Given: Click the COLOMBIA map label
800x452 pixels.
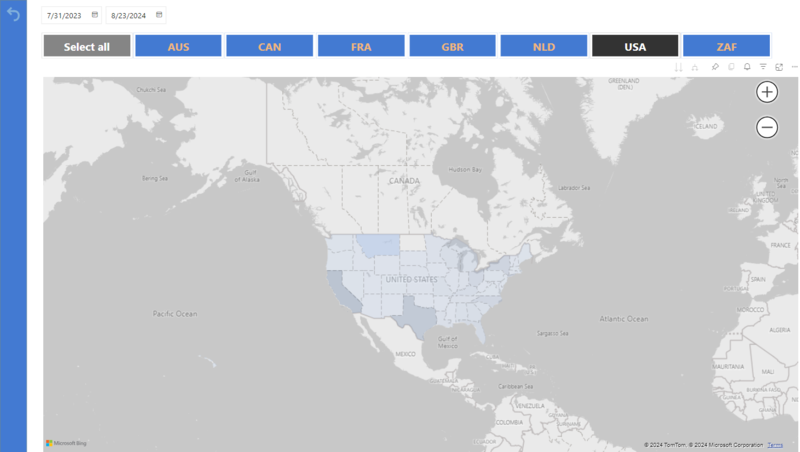Looking at the screenshot, I should pyautogui.click(x=509, y=422).
